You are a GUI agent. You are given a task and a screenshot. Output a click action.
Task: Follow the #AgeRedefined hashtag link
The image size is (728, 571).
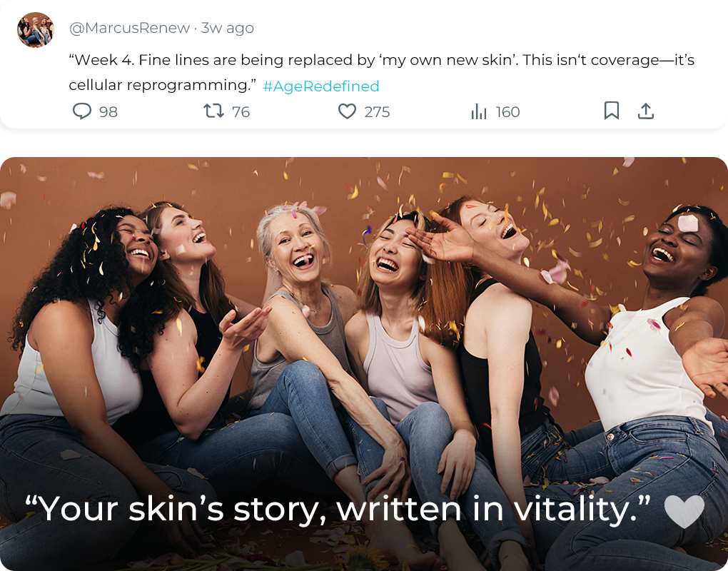pos(320,86)
